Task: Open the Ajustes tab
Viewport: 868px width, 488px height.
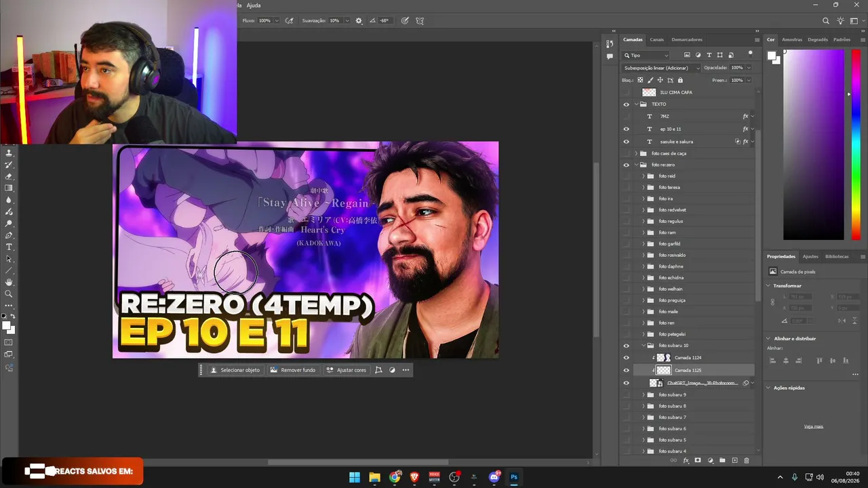Action: pyautogui.click(x=810, y=256)
